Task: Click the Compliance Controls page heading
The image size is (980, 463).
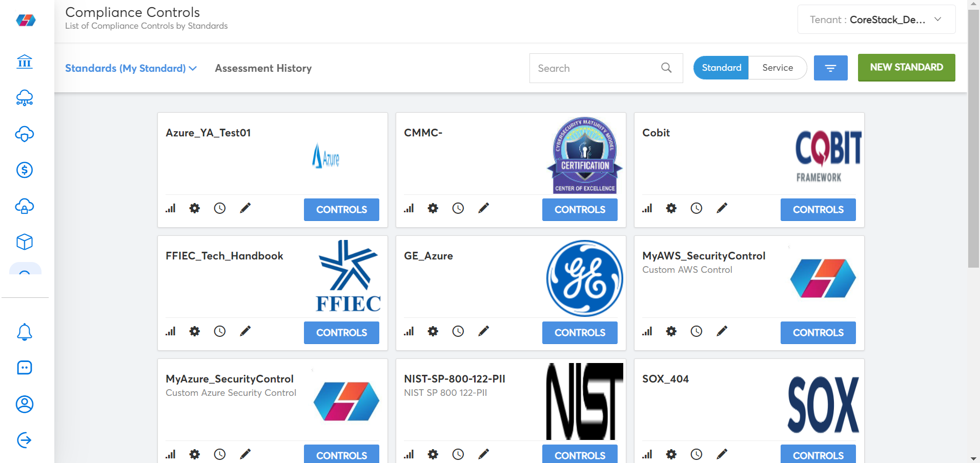Action: pos(133,12)
